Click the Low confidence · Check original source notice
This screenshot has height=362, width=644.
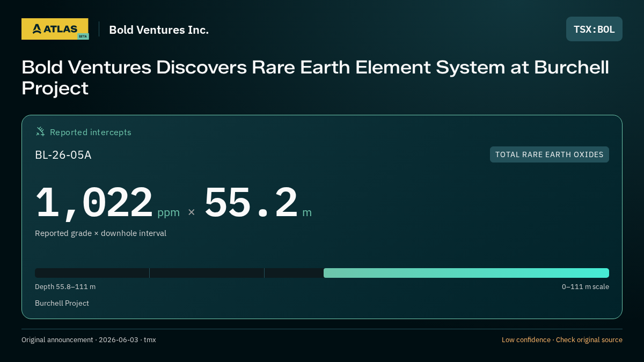(x=562, y=340)
